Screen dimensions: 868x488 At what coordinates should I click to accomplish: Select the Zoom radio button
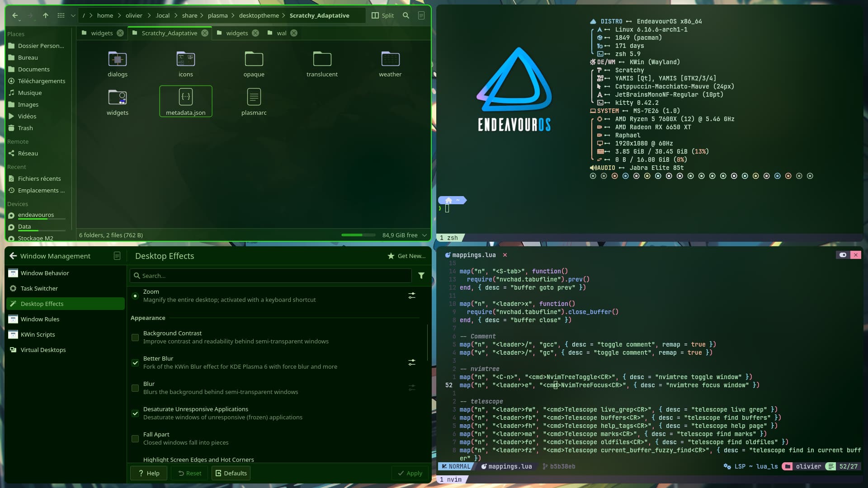[x=135, y=296]
